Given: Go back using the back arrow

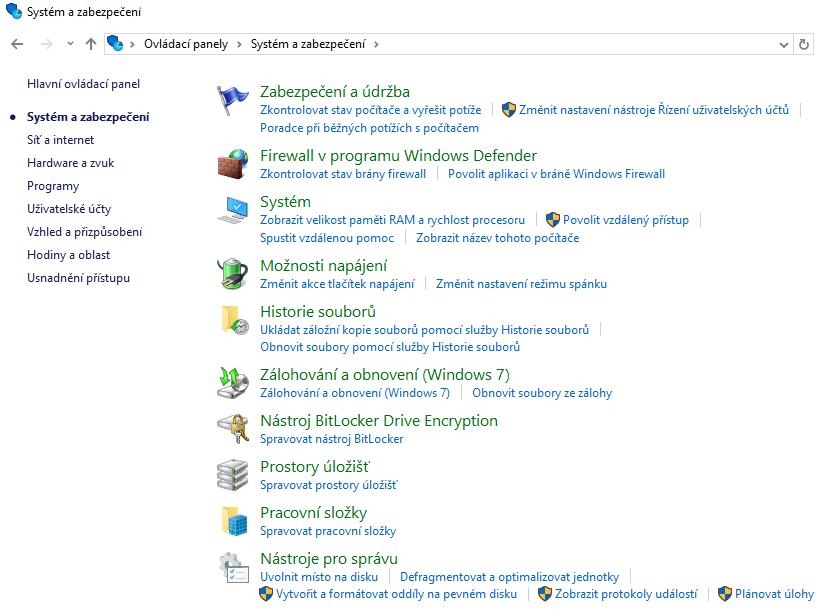Looking at the screenshot, I should pyautogui.click(x=17, y=44).
